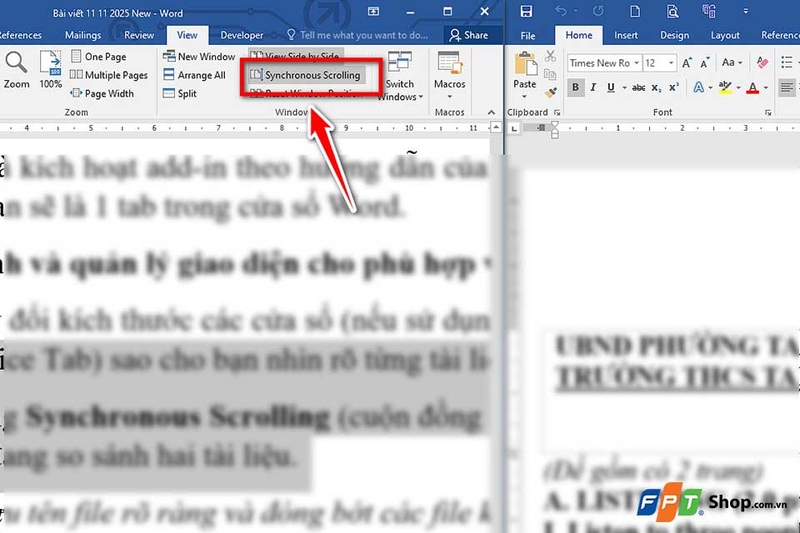Image resolution: width=800 pixels, height=533 pixels.
Task: Apply yellow text highlight color
Action: point(725,87)
